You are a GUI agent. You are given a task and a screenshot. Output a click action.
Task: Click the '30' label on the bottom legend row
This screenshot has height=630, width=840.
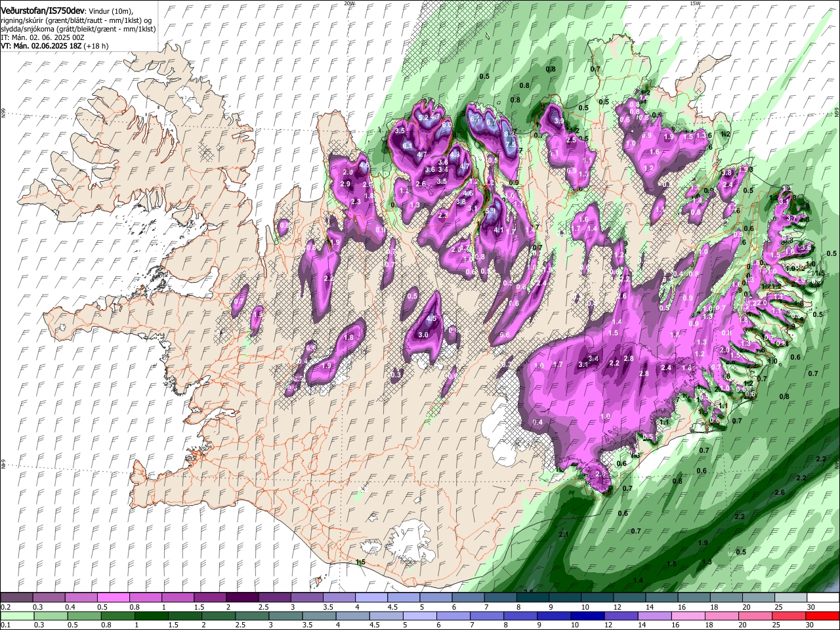click(x=811, y=625)
